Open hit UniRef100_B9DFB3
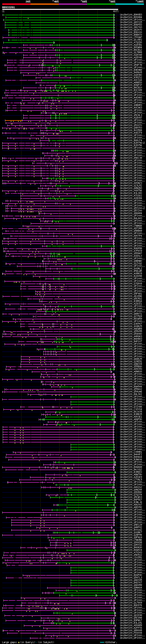This screenshot has height=644, width=146. (131, 25)
